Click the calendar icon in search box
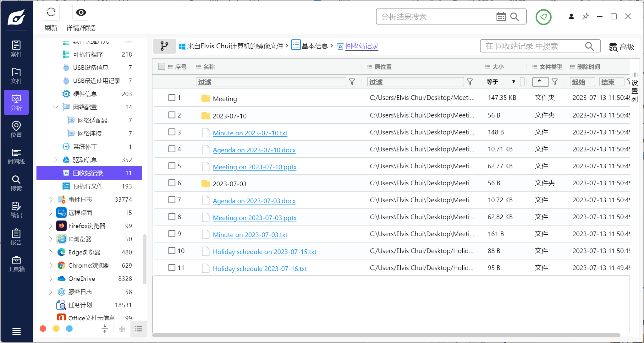Viewport: 644px width, 343px height. pyautogui.click(x=501, y=17)
